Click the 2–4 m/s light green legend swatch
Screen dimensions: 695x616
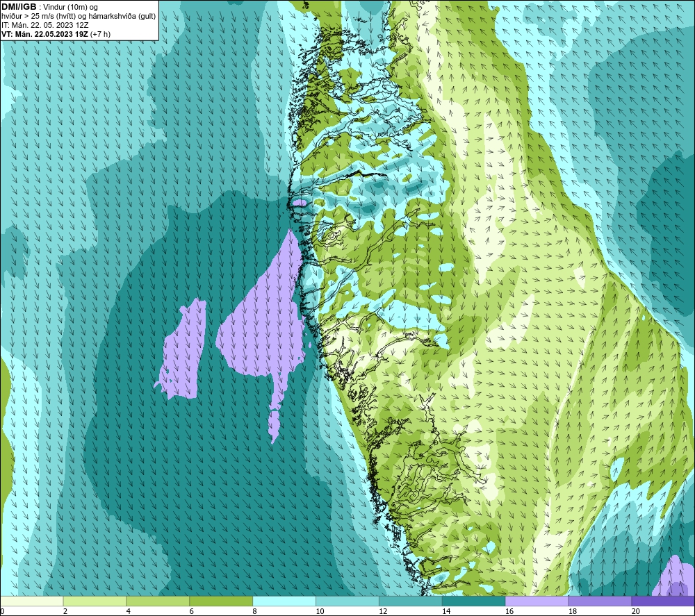[95, 601]
